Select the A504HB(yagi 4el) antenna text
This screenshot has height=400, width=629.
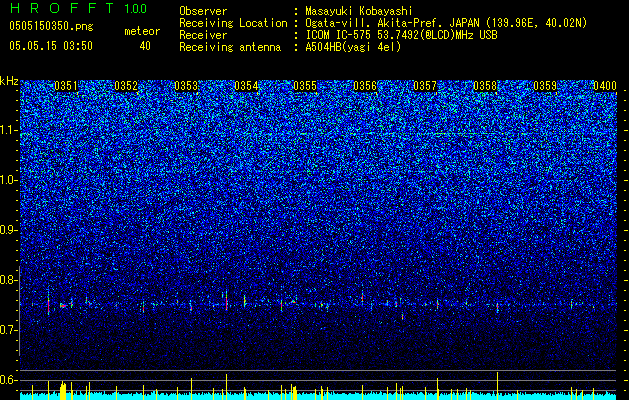click(353, 47)
